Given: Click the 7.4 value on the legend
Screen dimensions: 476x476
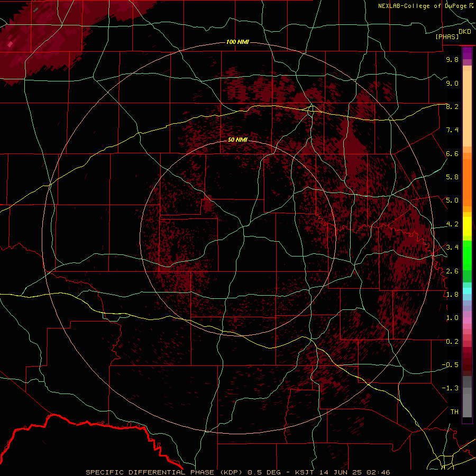Looking at the screenshot, I should click(x=452, y=130).
